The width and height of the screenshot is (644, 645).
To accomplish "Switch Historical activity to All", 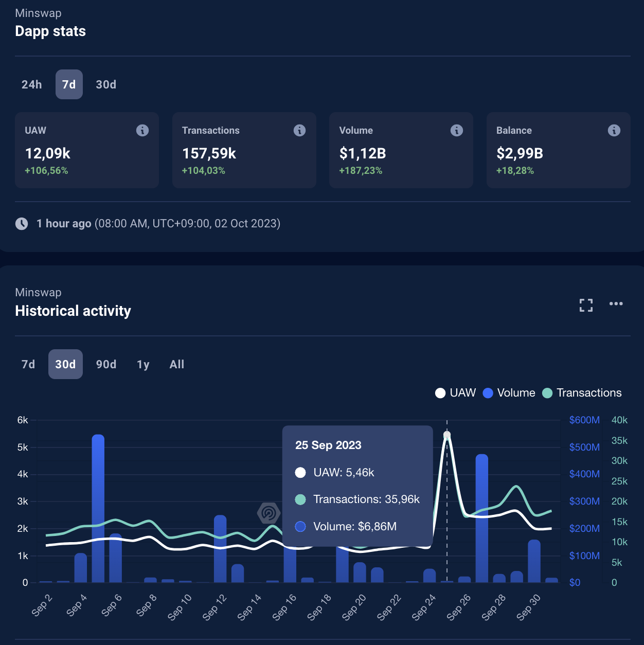I will click(x=177, y=364).
